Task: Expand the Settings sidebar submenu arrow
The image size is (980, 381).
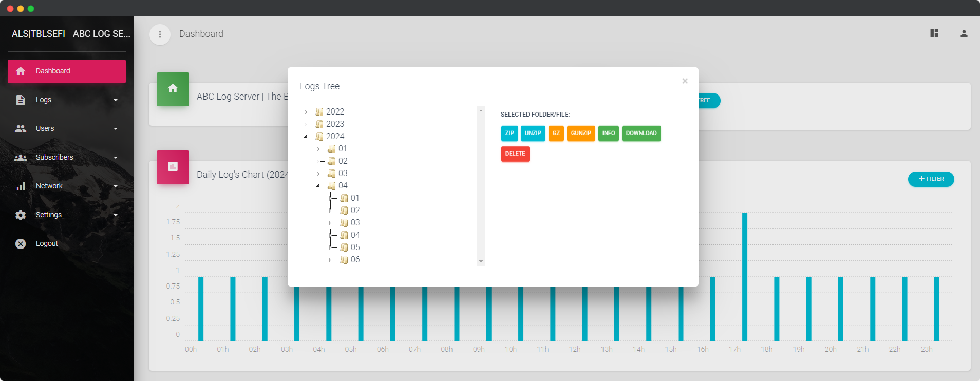Action: click(x=116, y=215)
